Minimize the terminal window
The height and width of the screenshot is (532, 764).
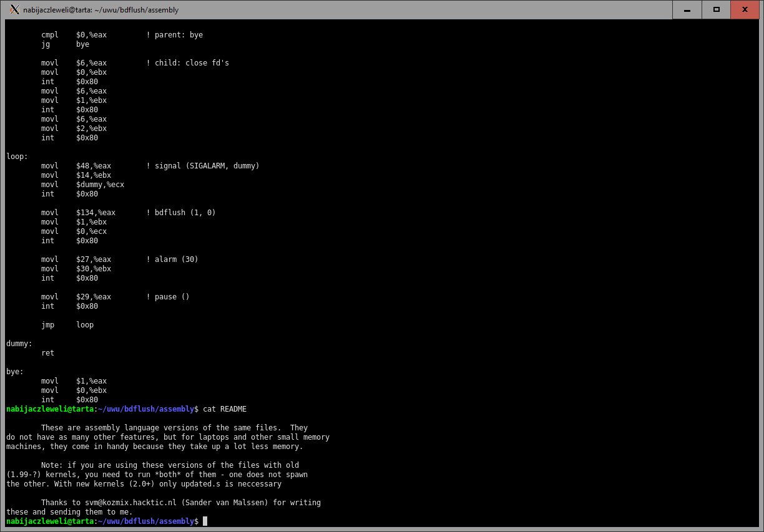pyautogui.click(x=687, y=9)
